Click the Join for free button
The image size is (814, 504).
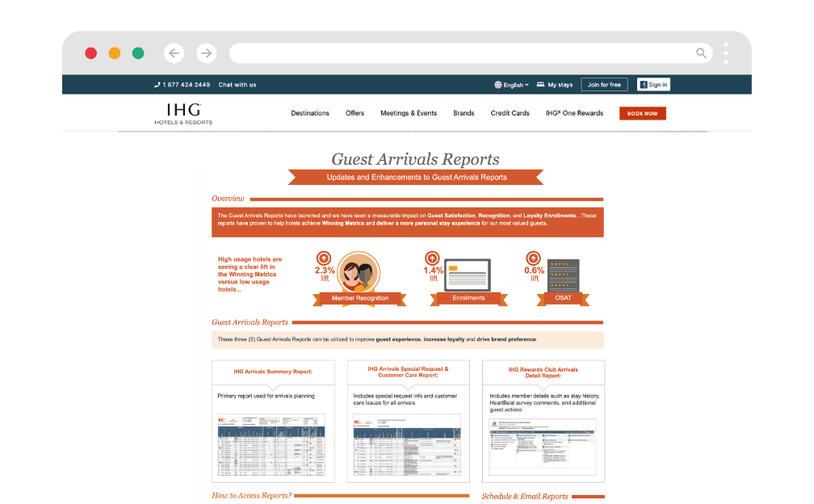604,85
